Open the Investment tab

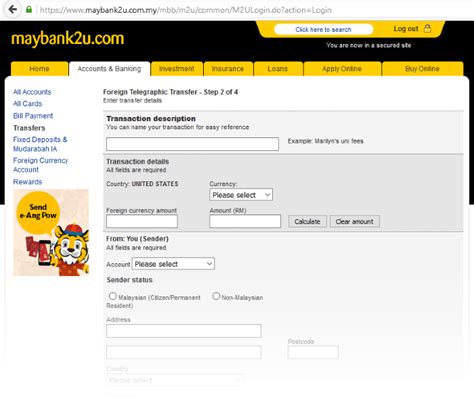pyautogui.click(x=177, y=69)
